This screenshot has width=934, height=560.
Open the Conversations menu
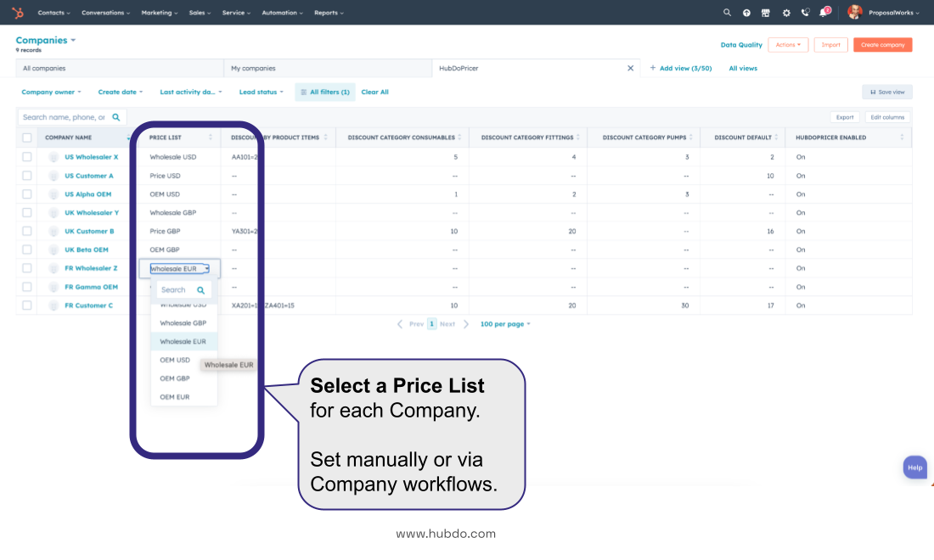105,13
